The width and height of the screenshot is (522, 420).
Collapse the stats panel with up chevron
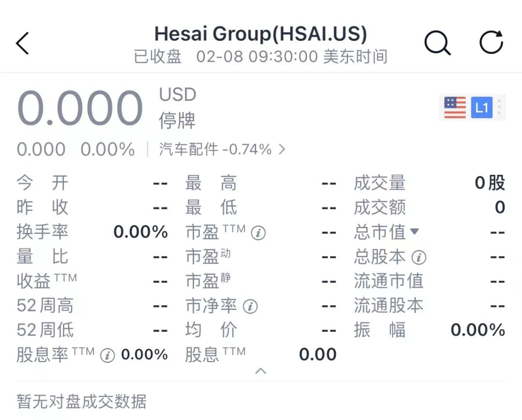tap(261, 371)
